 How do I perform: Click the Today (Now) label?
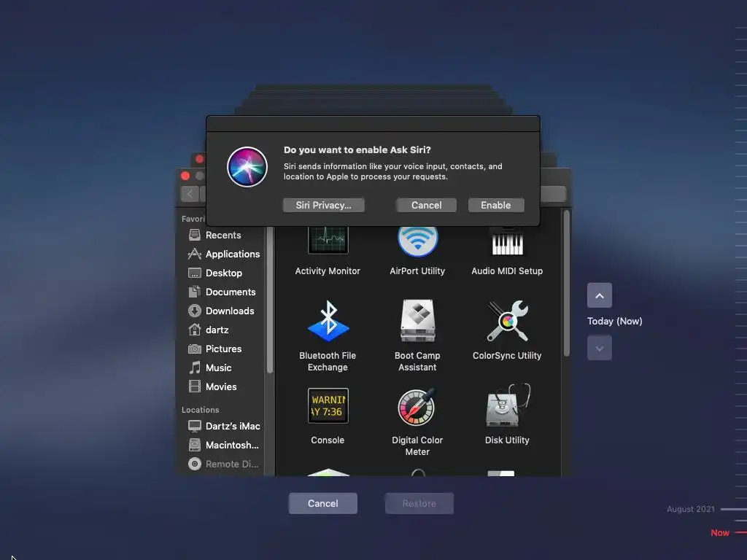pos(614,322)
